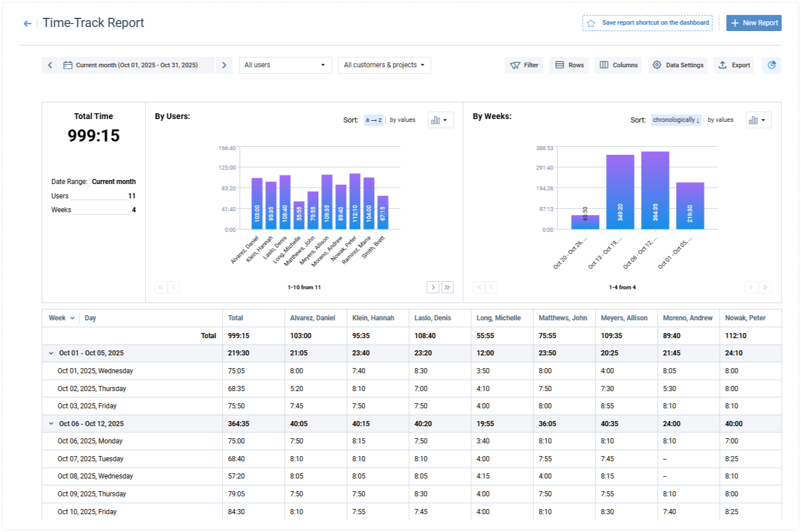801x532 pixels.
Task: Go to previous month with left chevron
Action: pyautogui.click(x=50, y=65)
